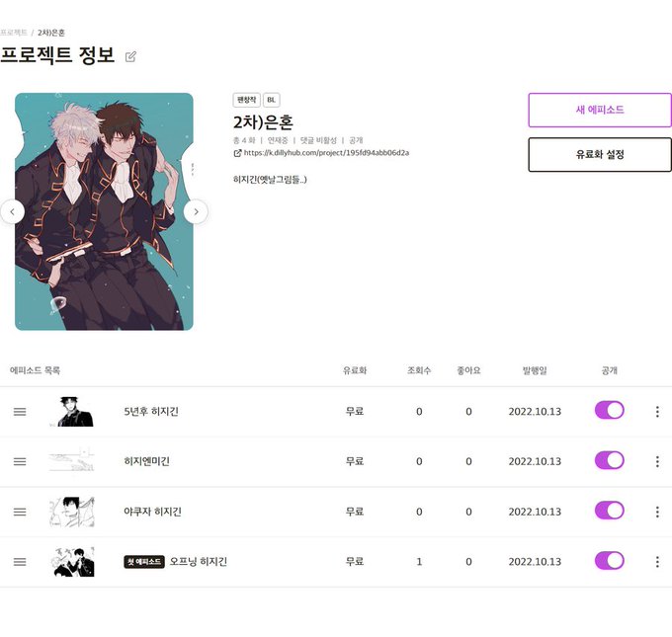Disable public switch for 히지엔미긴

coord(610,460)
